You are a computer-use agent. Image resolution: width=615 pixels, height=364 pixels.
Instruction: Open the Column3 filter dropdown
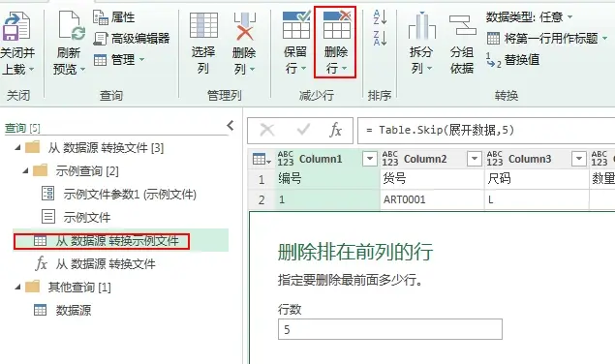[579, 159]
